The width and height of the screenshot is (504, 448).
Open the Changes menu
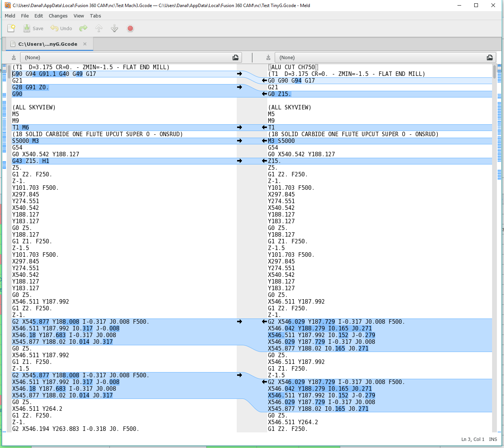(58, 16)
